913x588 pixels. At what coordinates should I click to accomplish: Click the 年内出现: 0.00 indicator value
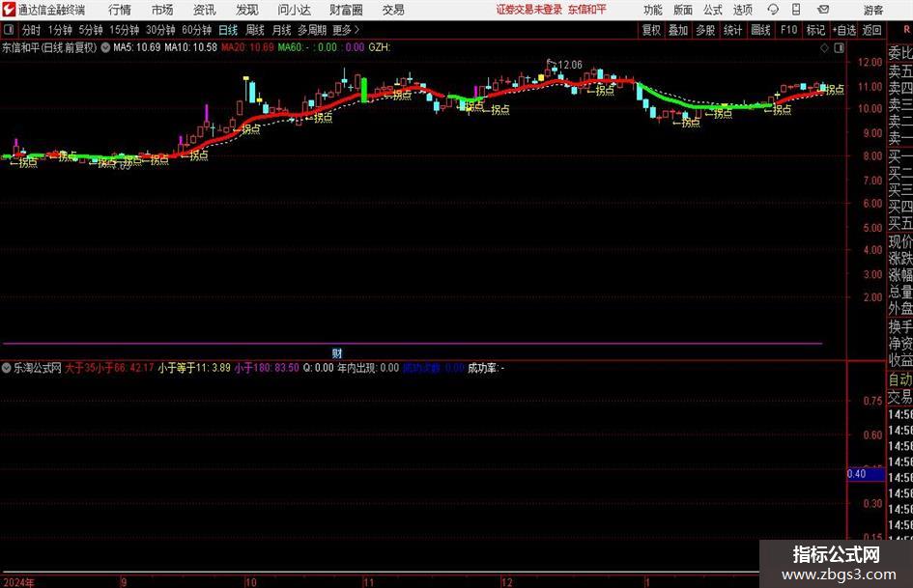coord(368,368)
